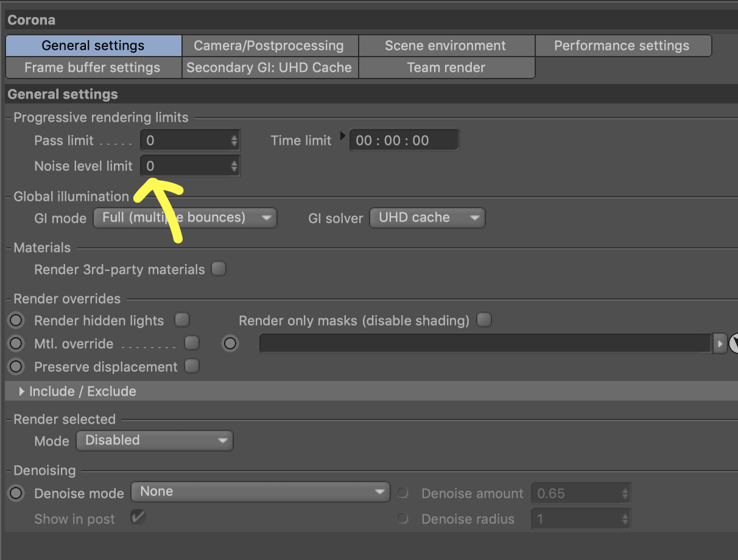
Task: Enable Render 3rd-party materials checkbox
Action: coord(219,268)
